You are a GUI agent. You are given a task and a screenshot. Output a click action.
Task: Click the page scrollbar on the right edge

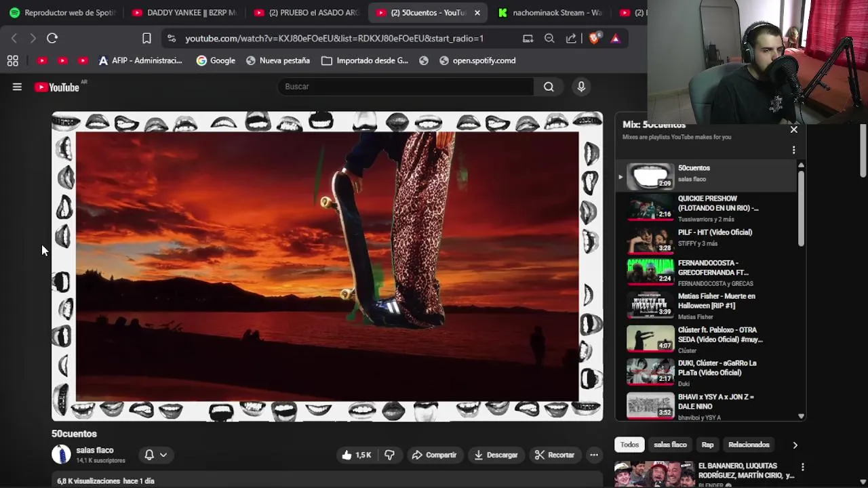(863, 149)
